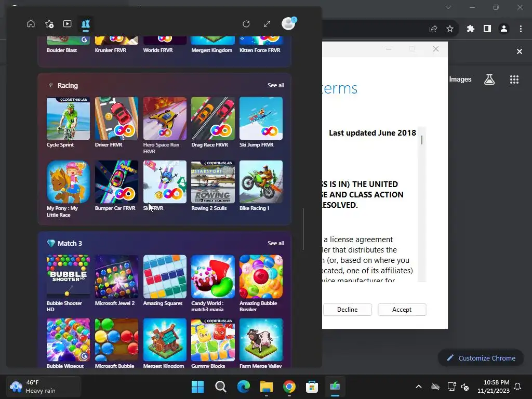Decline the license terms
The height and width of the screenshot is (399, 532).
tap(347, 310)
